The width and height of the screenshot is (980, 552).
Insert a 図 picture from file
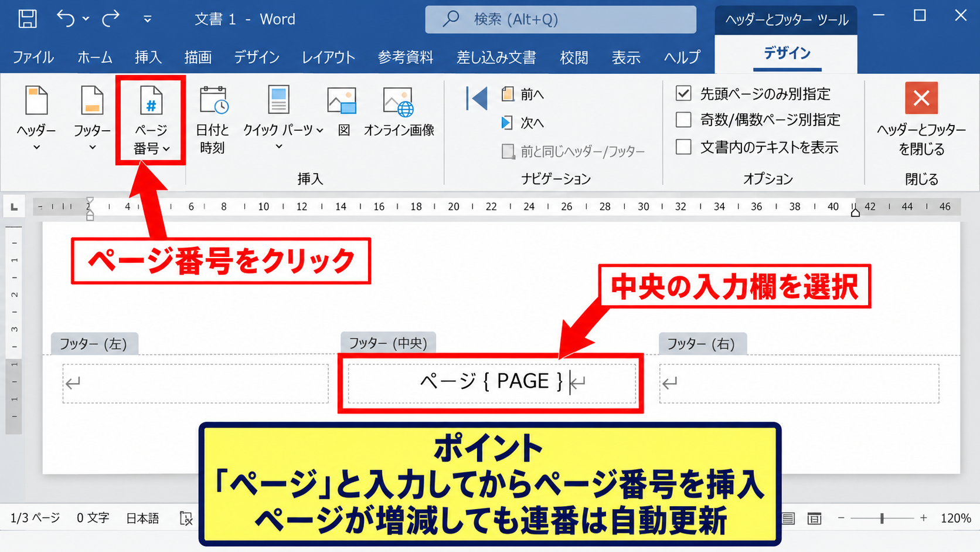coord(343,111)
